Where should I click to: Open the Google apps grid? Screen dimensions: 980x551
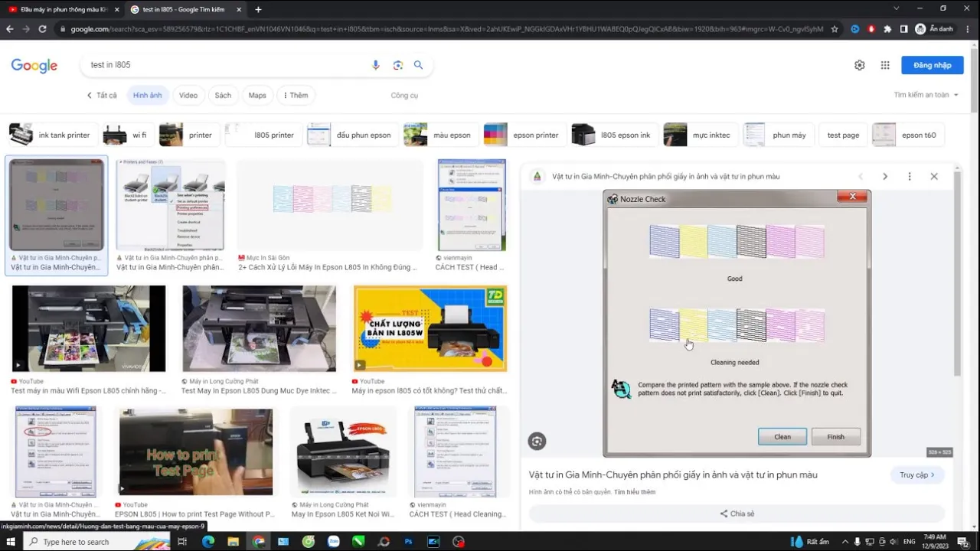[885, 65]
